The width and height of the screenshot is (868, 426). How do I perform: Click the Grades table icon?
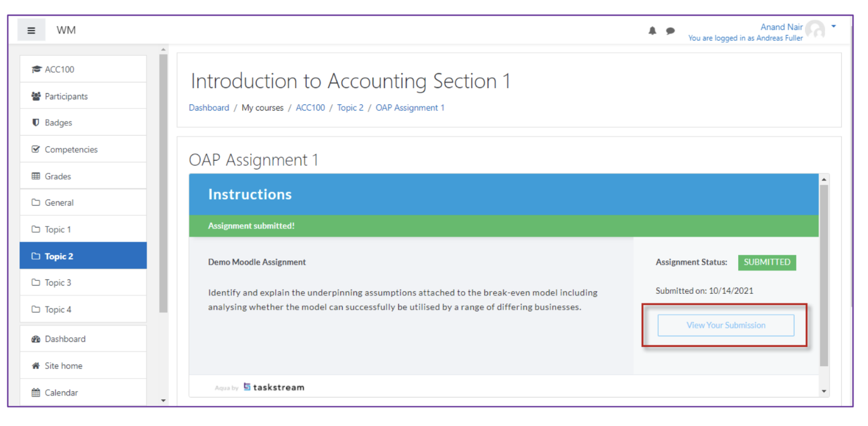click(x=36, y=176)
